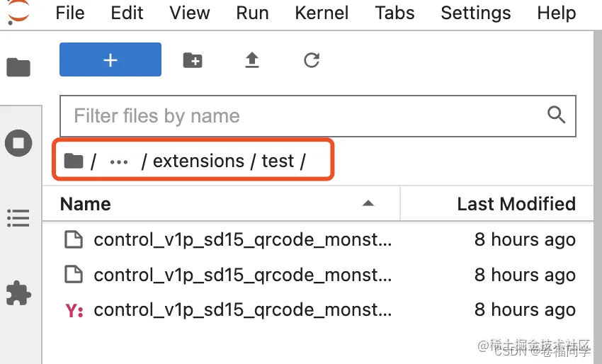Click the New Folder toolbar icon
The height and width of the screenshot is (364, 602).
(193, 60)
